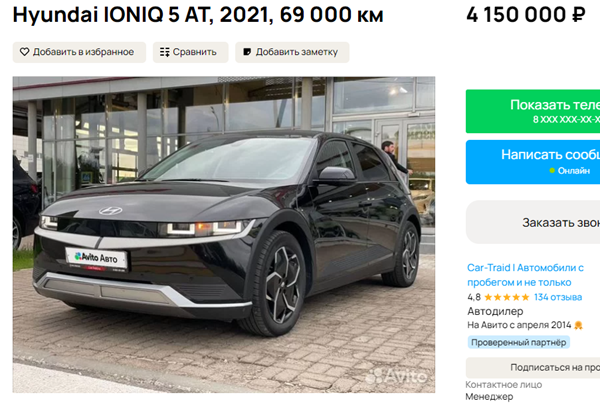Click the orange medal badge icon
This screenshot has width=600, height=405.
(578, 325)
